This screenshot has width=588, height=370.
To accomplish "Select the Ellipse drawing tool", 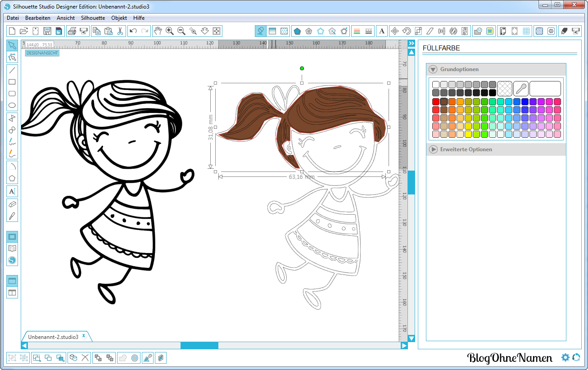I will (x=12, y=106).
